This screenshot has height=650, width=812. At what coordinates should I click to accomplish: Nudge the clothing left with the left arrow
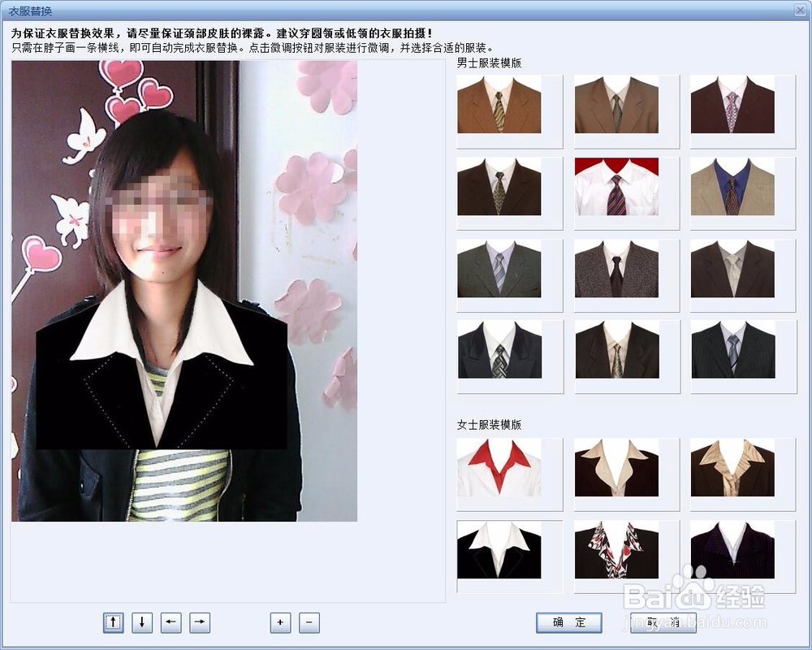point(170,624)
